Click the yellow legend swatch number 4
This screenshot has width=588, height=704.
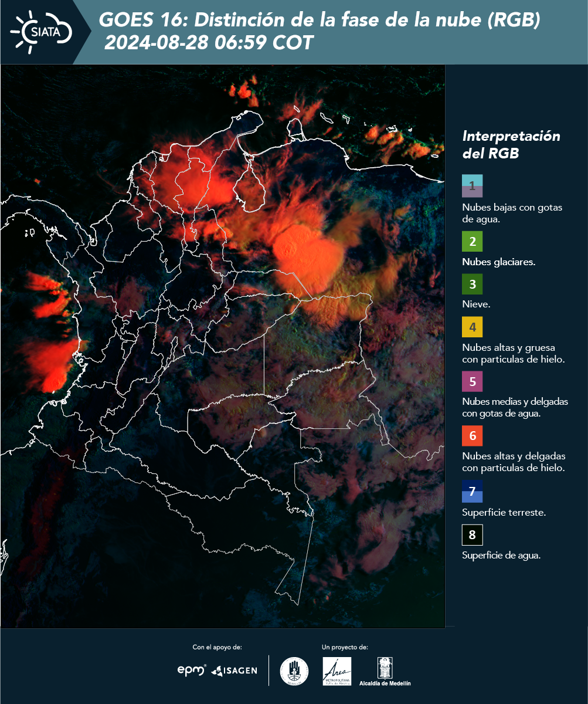(473, 327)
